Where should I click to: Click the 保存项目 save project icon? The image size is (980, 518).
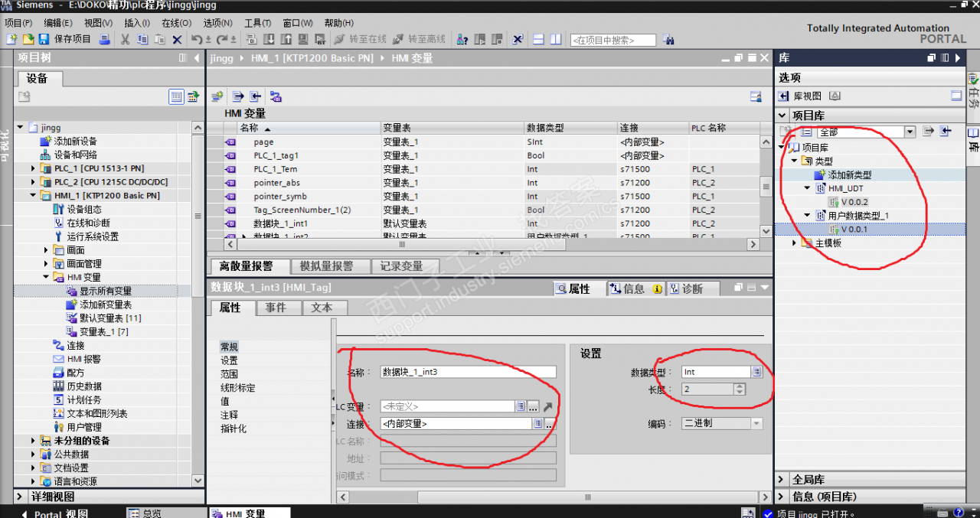click(x=44, y=39)
